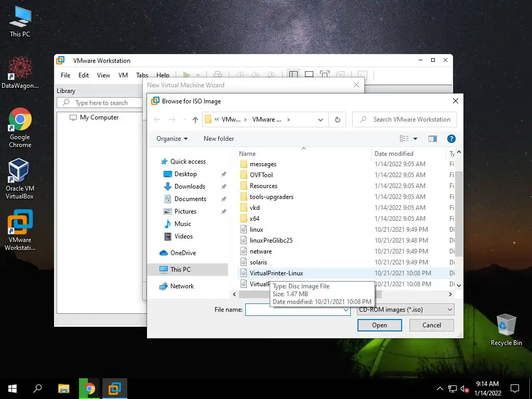Select Quick access in navigation pane
Viewport: 532px width, 399px height.
click(188, 162)
